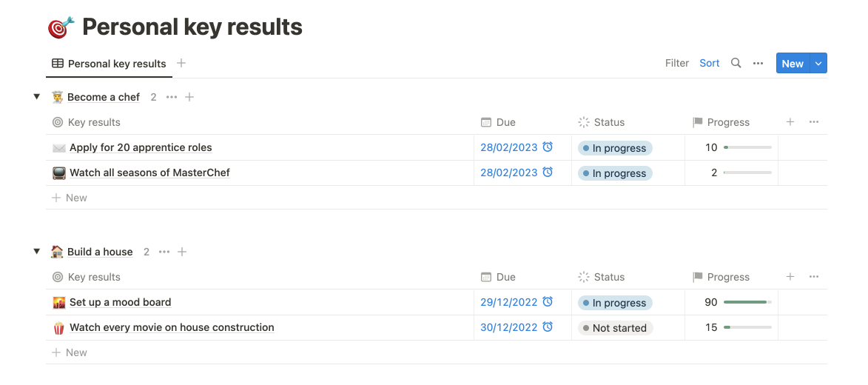Collapse the Build a house group
This screenshot has width=868, height=385.
tap(36, 252)
